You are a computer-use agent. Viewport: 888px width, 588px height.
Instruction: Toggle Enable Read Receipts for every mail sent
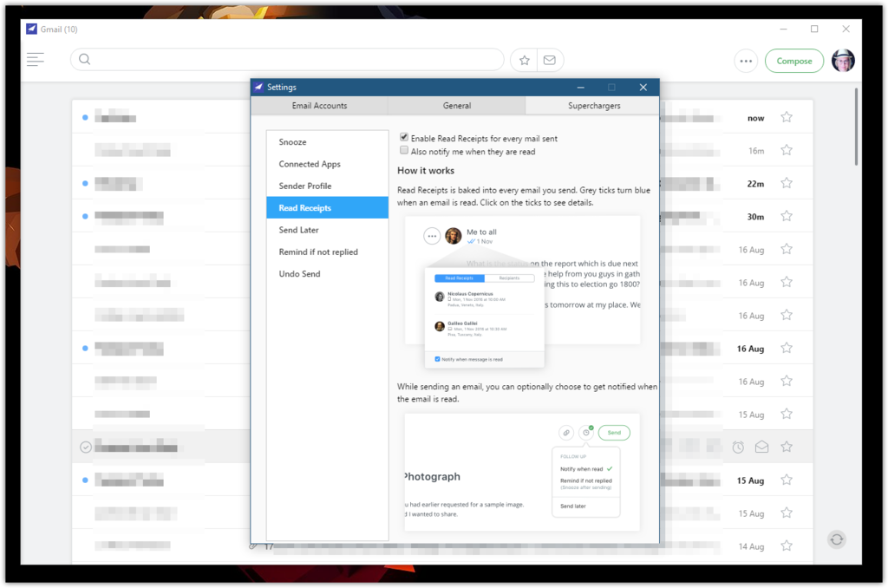point(404,137)
